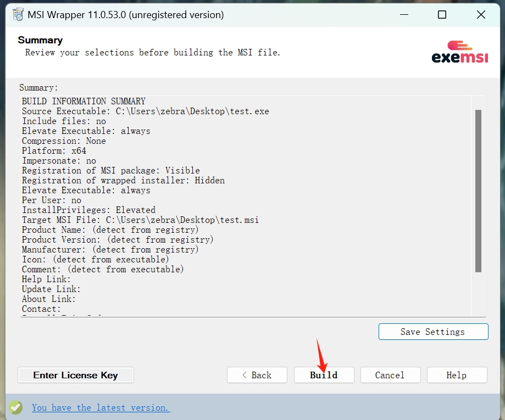The image size is (505, 420).
Task: Click the 'Target MSI File' path line
Action: [140, 220]
